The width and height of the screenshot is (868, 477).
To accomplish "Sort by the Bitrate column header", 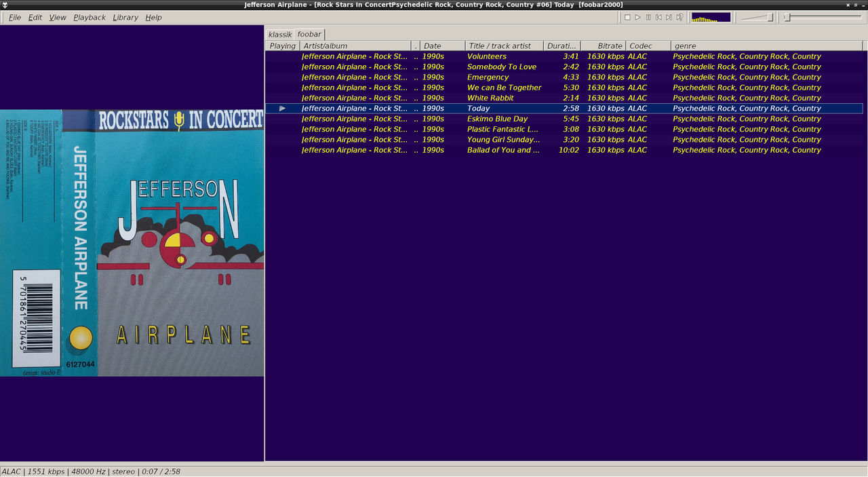I will [603, 45].
